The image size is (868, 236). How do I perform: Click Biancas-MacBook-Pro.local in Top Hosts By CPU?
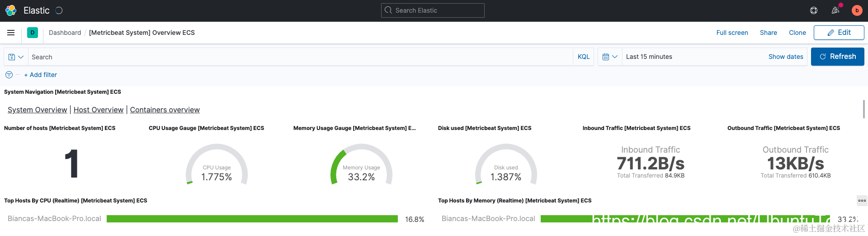[54, 219]
